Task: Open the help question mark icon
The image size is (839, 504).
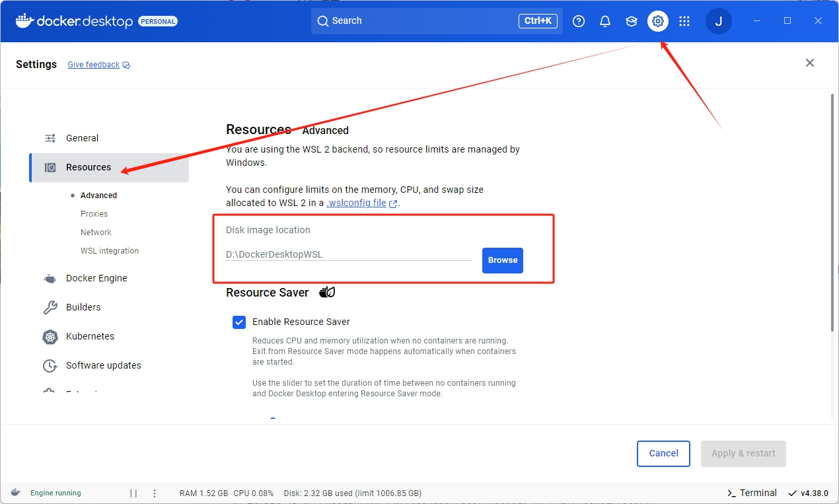Action: 579,21
